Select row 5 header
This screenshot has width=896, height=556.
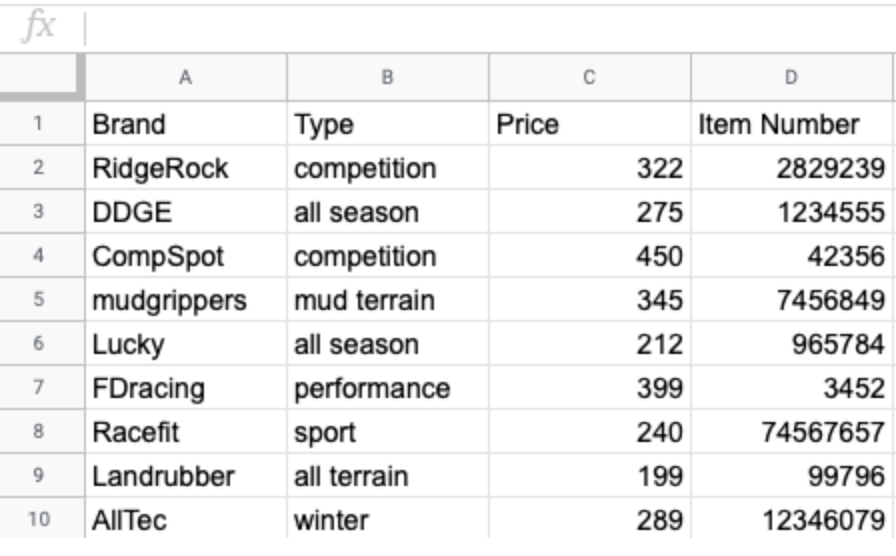pos(38,300)
